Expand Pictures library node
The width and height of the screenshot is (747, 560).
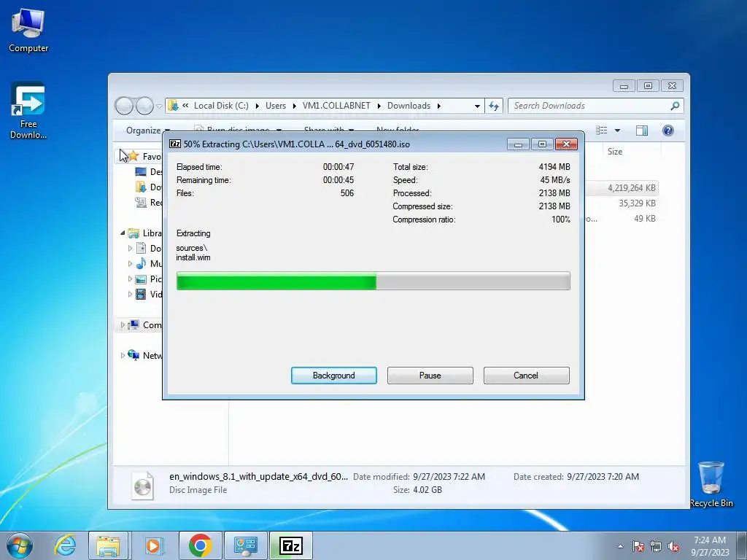pyautogui.click(x=130, y=279)
